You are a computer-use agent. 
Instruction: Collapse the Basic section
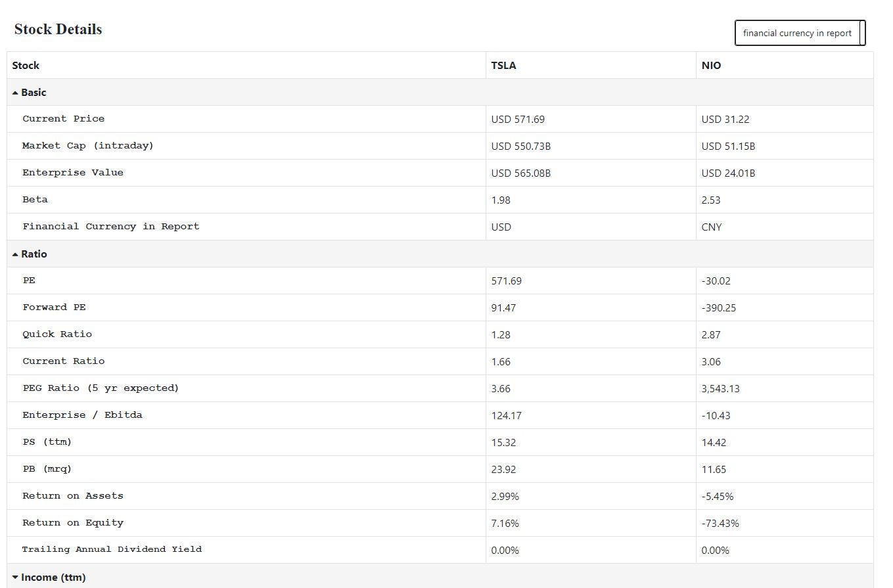coord(15,93)
